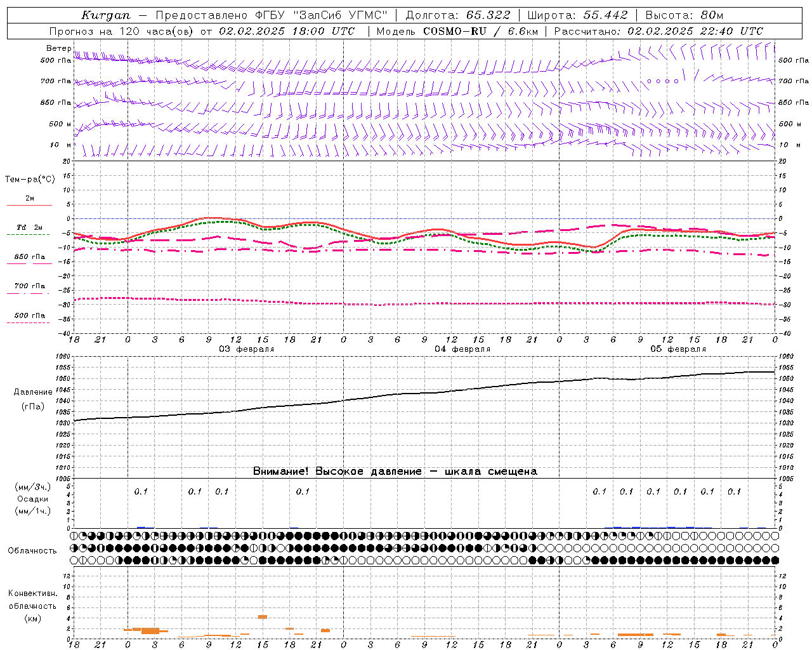
Task: Click "Прогноз на 120 часа(ов)" forecast line
Action: point(122,31)
